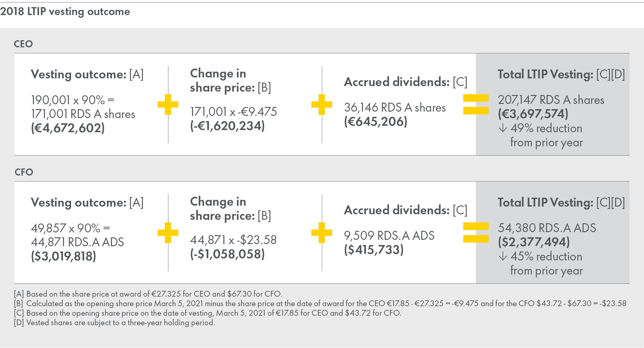Click the equals sign in the CFO row
The image size is (644, 348).
click(x=476, y=233)
